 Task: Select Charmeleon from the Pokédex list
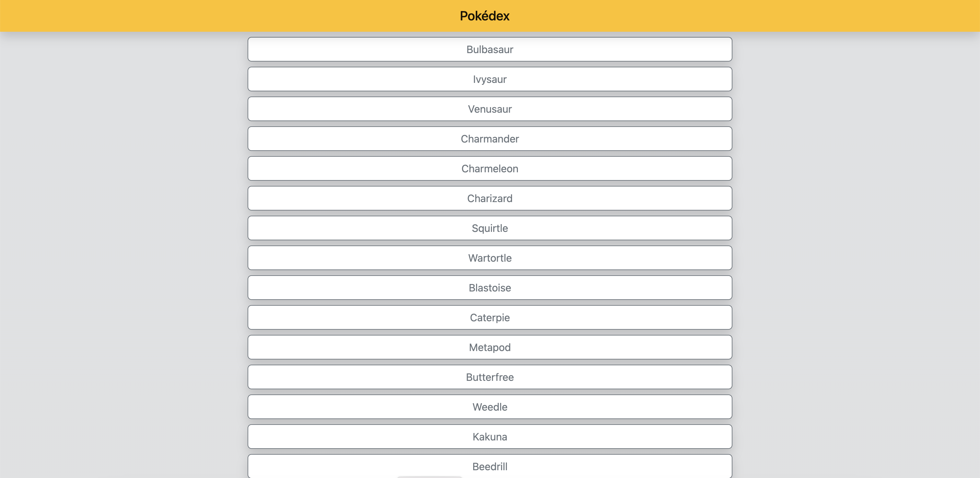[x=490, y=168]
